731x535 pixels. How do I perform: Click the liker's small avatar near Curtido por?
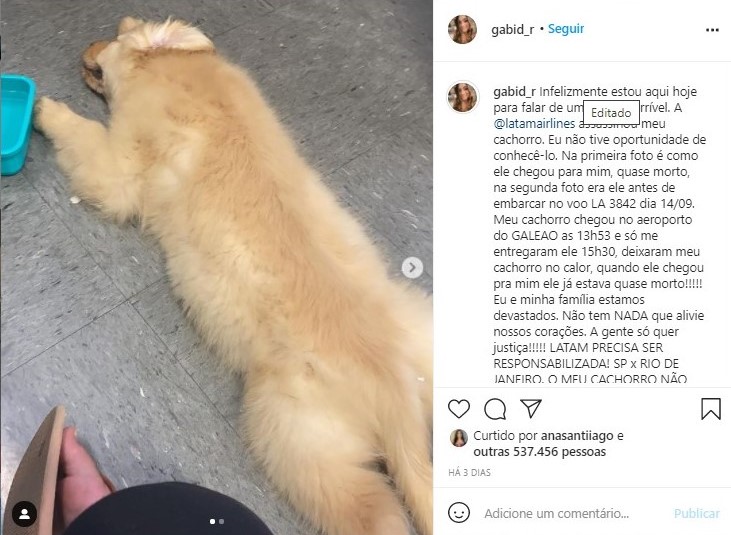click(x=459, y=438)
